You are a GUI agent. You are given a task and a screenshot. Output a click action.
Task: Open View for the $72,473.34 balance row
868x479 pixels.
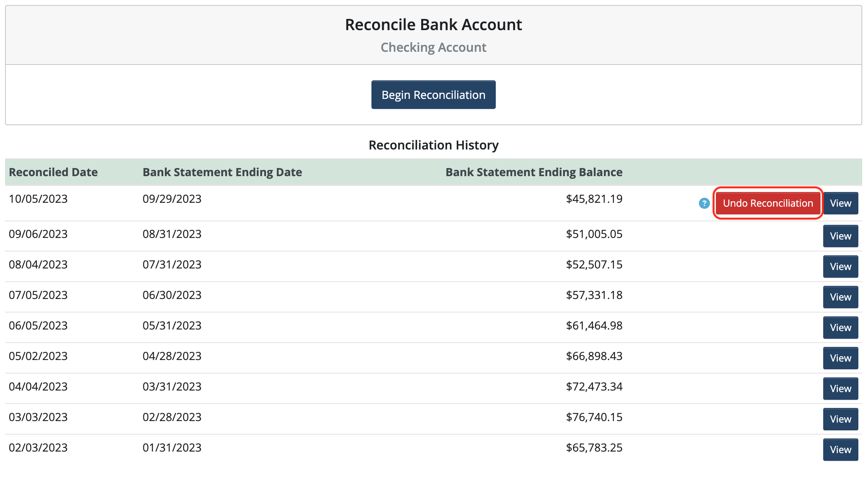click(840, 389)
